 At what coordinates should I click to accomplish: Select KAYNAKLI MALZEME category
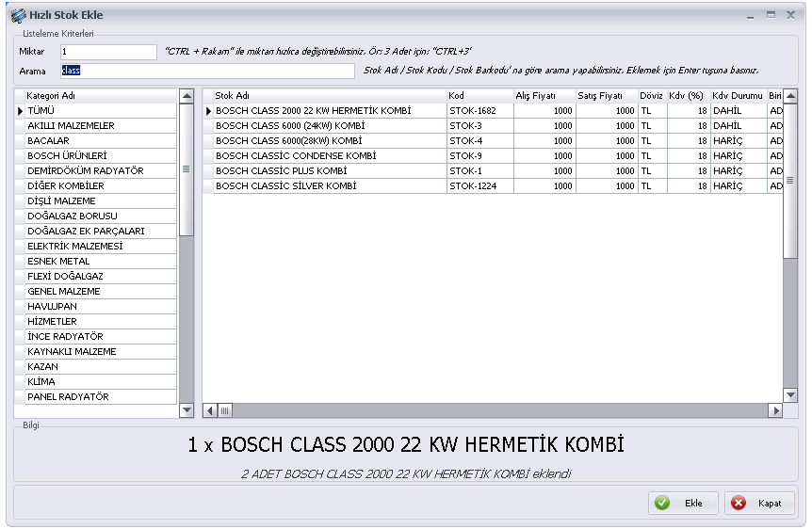[101, 351]
